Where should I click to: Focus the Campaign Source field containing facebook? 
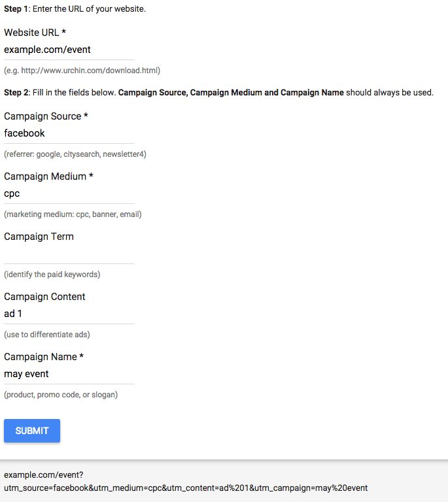coord(69,133)
